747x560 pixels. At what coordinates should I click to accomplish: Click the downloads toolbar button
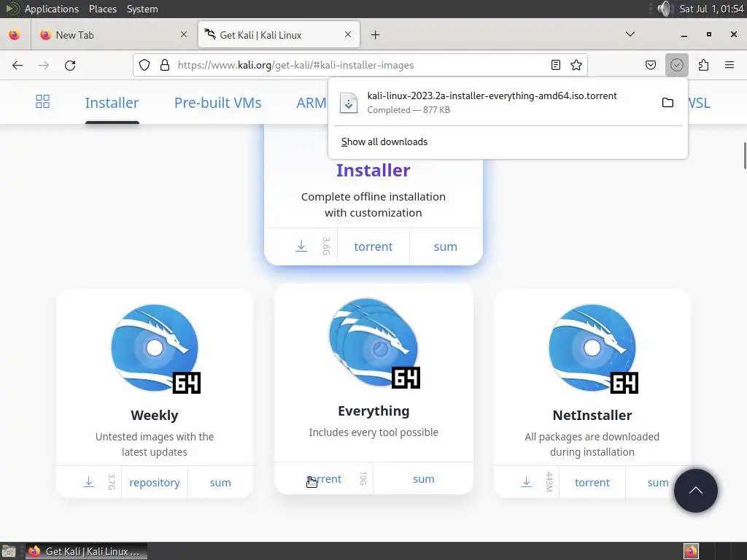click(677, 65)
